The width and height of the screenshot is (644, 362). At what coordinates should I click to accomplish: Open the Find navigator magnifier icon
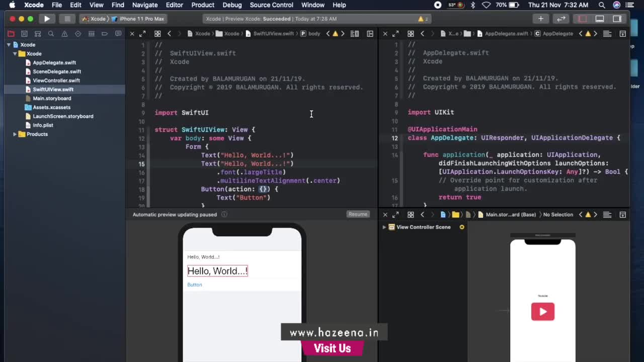coord(51,34)
